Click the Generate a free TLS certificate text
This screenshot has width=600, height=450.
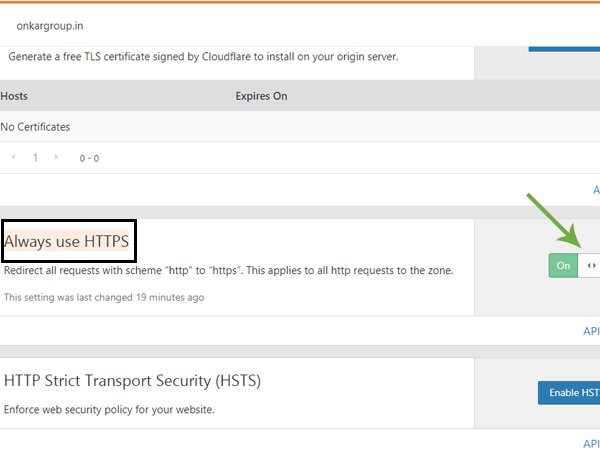coord(203,57)
